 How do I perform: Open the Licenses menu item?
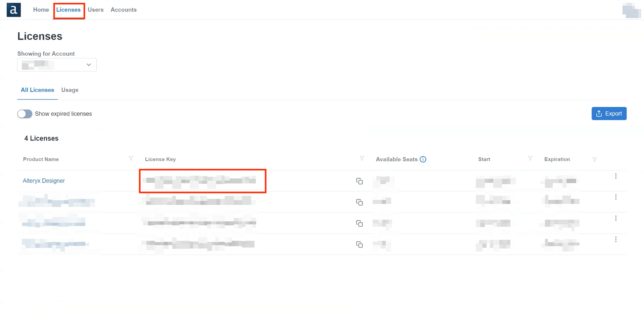(68, 10)
